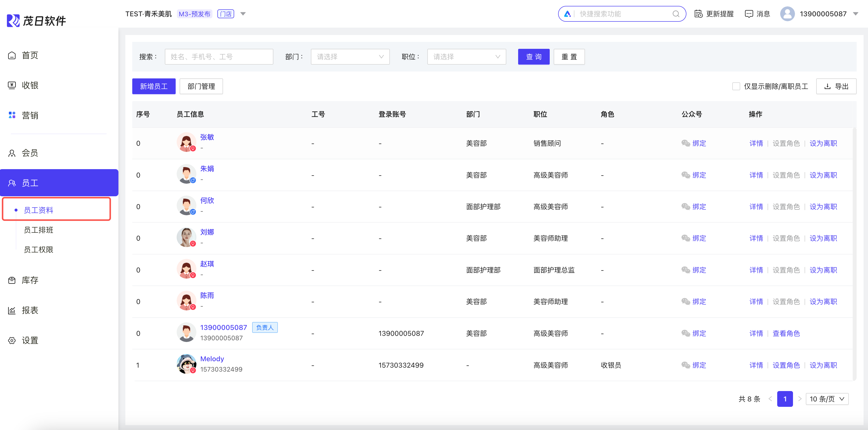Click the WeChat bind icon for 张敏
The image size is (868, 430).
[x=685, y=143]
